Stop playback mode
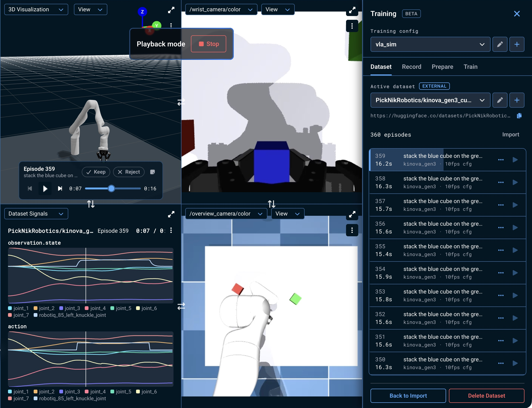Image resolution: width=532 pixels, height=408 pixels. (209, 44)
